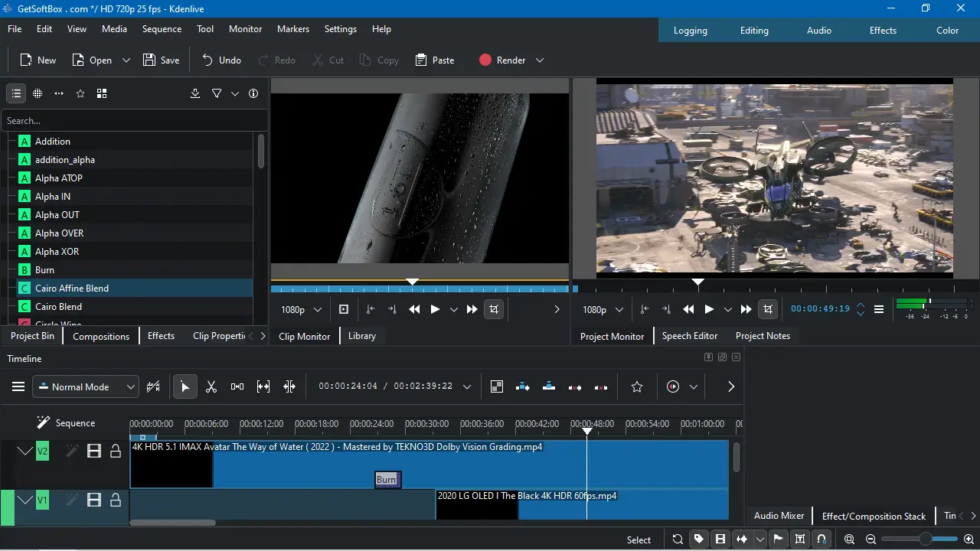Play the timeline in Project Monitor

(x=709, y=309)
